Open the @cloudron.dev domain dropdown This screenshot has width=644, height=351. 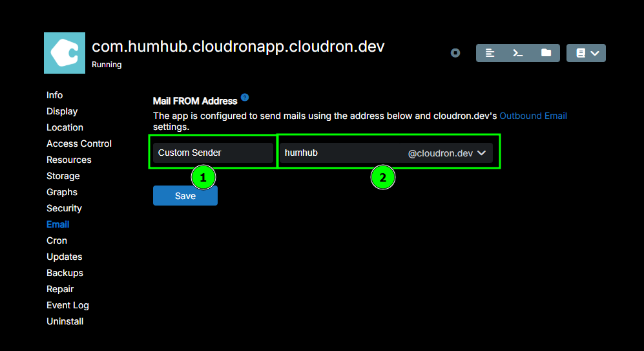pos(447,153)
